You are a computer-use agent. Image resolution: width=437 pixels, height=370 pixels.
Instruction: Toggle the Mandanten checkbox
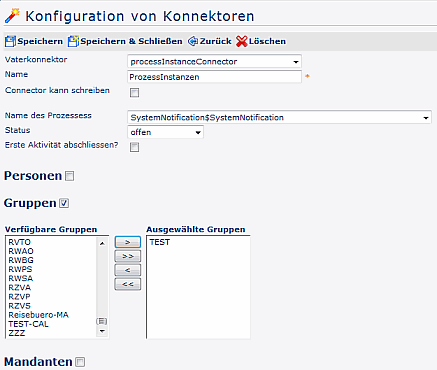pos(80,362)
